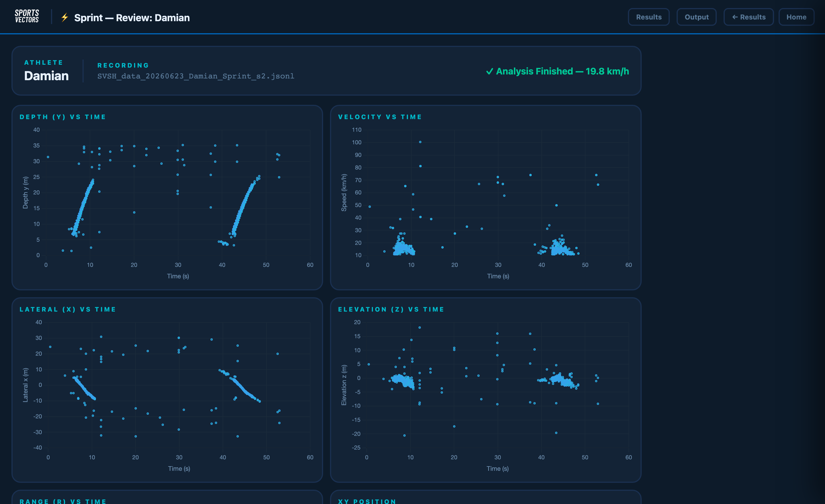
Task: Click the Lateral x (m) axis label
Action: coord(25,385)
